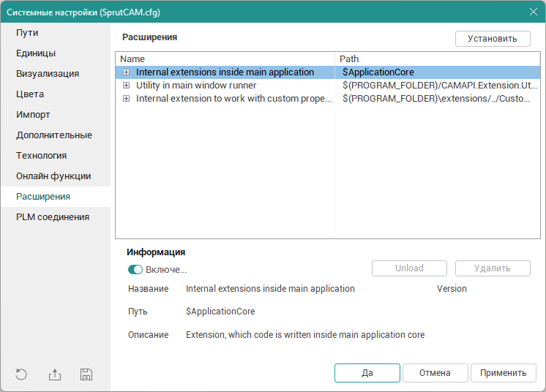Open the Технология section
This screenshot has height=392, width=546.
(42, 156)
